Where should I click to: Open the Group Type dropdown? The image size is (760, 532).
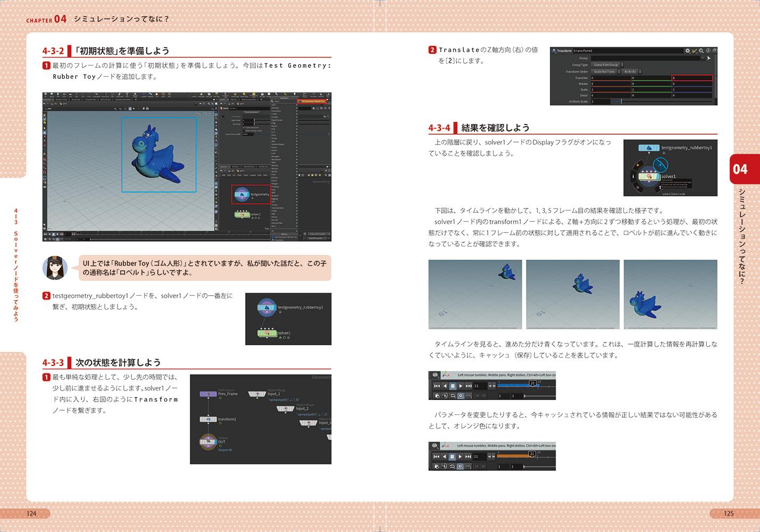pos(607,65)
